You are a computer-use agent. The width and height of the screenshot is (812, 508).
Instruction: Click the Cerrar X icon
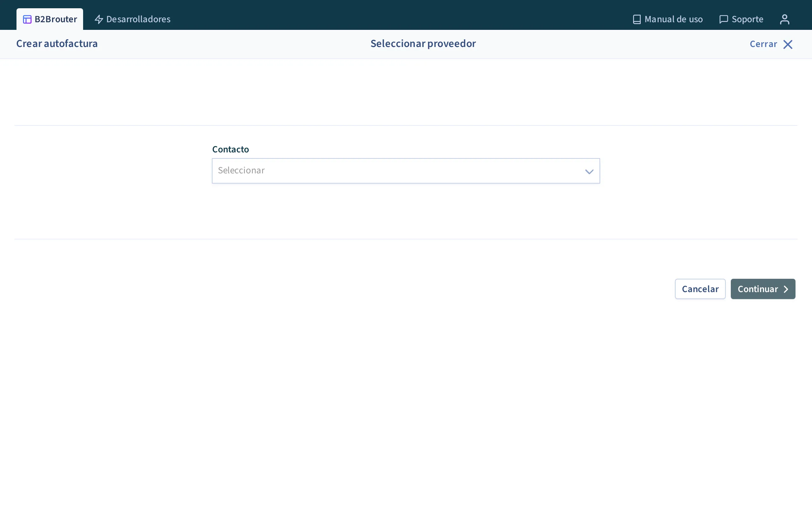(788, 44)
